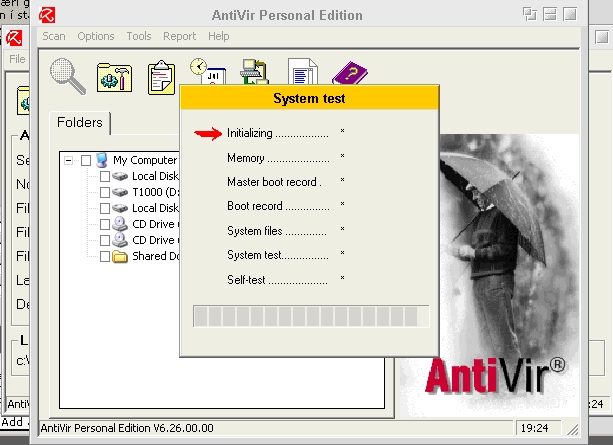Click the System test progress bar
This screenshot has height=445, width=613.
[310, 317]
